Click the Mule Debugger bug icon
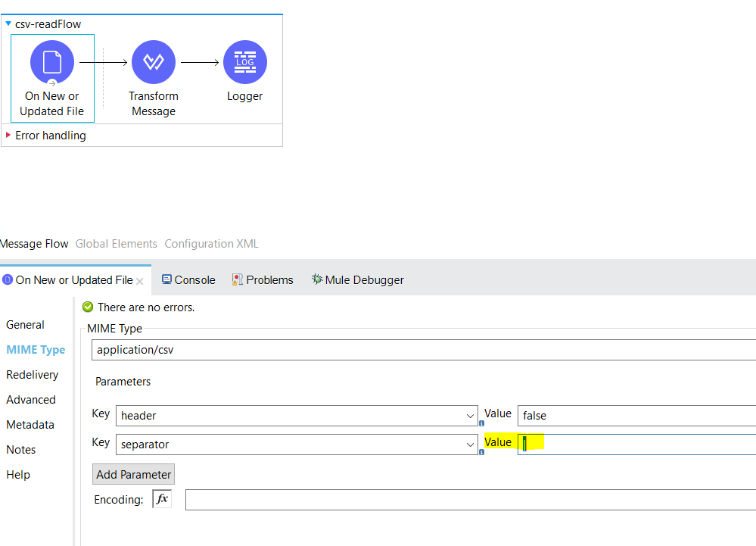This screenshot has width=756, height=546. tap(317, 279)
